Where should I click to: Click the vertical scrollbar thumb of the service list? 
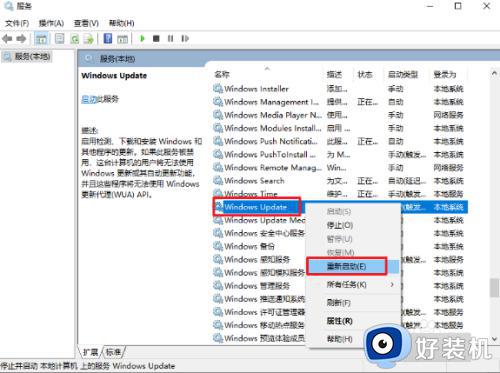pos(494,288)
